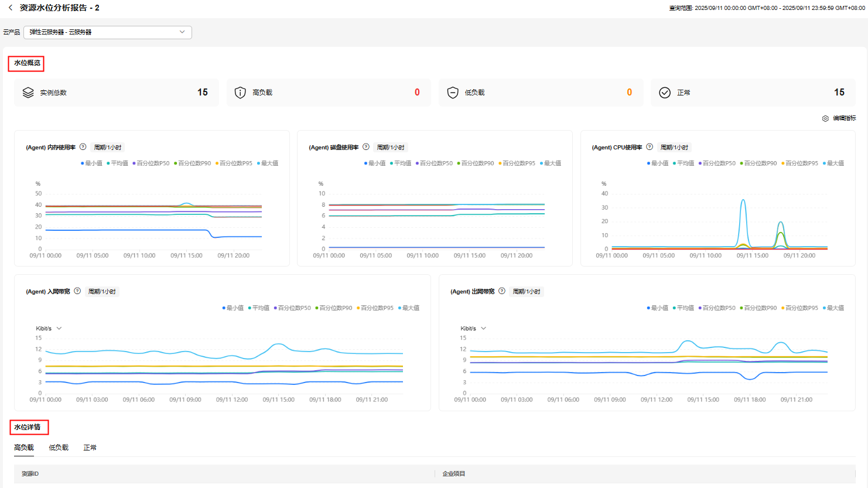Click the gear icon for 编辑指标
868x488 pixels.
point(825,118)
